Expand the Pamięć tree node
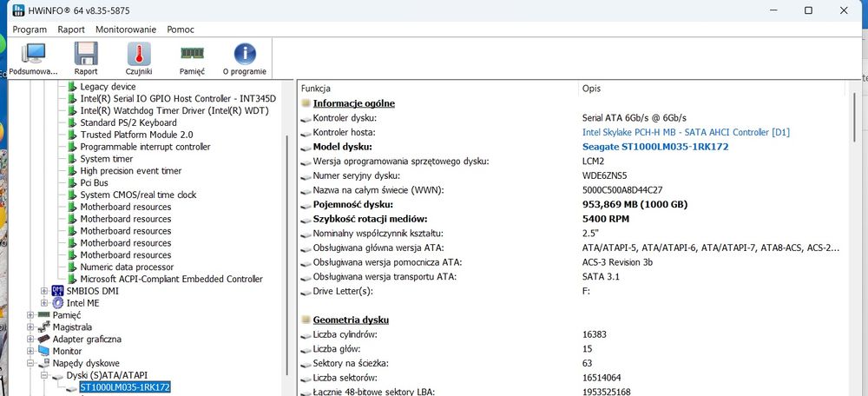The height and width of the screenshot is (396, 868). 30,315
